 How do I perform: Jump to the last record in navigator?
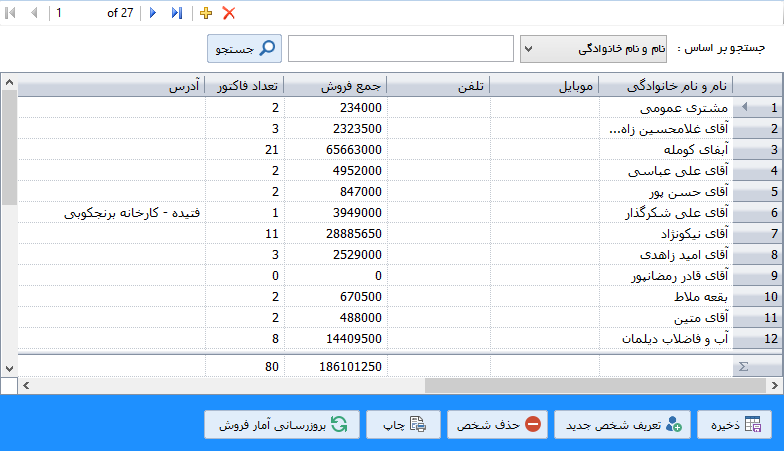(x=177, y=13)
